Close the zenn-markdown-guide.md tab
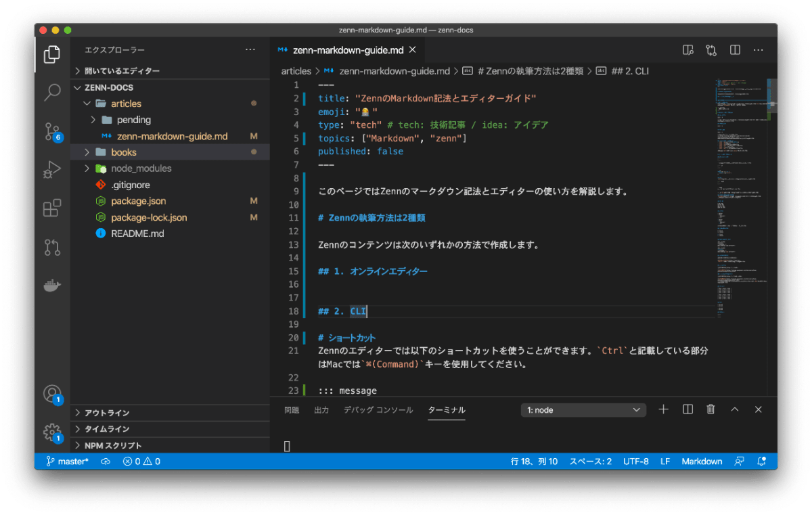This screenshot has width=812, height=515. click(x=412, y=50)
